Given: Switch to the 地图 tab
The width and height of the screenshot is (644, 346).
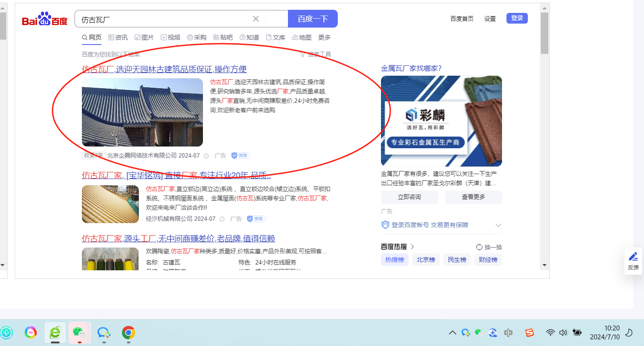Looking at the screenshot, I should click(x=302, y=37).
